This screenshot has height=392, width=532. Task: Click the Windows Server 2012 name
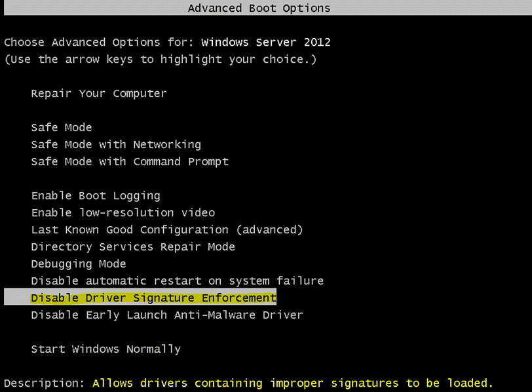coord(265,43)
